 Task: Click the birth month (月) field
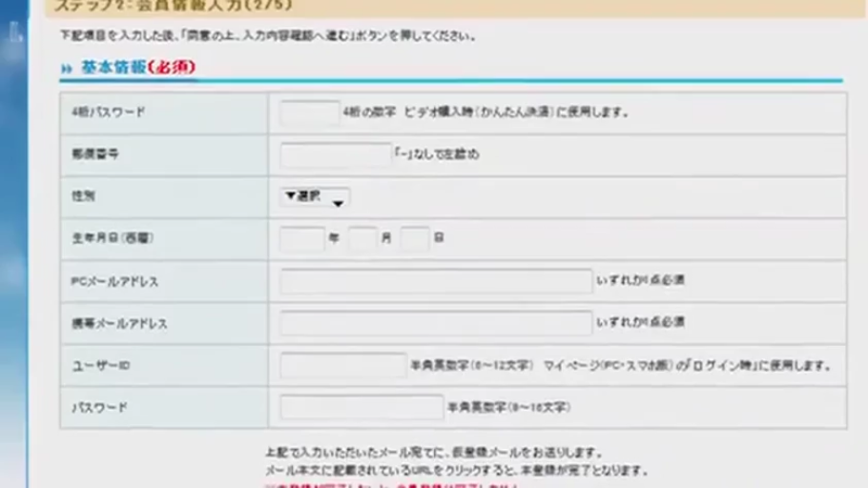coord(362,238)
